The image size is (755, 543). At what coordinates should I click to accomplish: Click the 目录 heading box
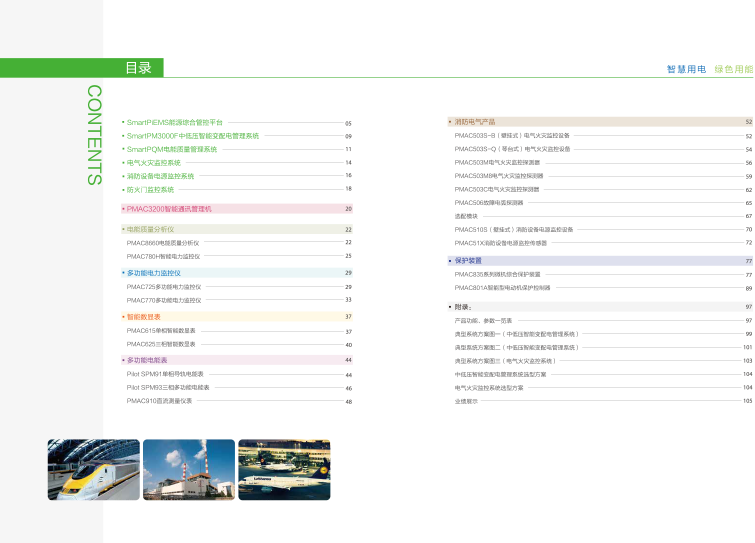(139, 68)
